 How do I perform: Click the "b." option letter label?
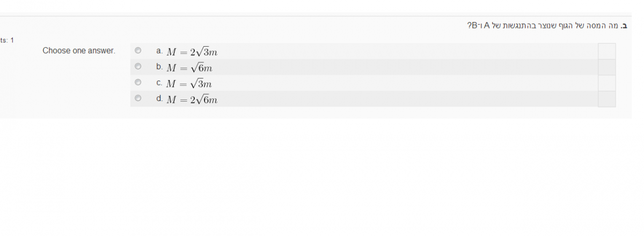click(159, 67)
